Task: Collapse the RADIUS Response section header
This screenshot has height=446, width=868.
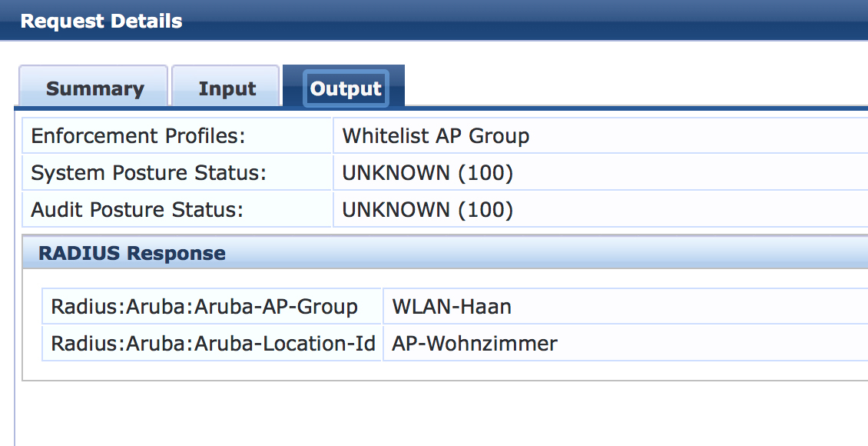Action: pyautogui.click(x=132, y=253)
